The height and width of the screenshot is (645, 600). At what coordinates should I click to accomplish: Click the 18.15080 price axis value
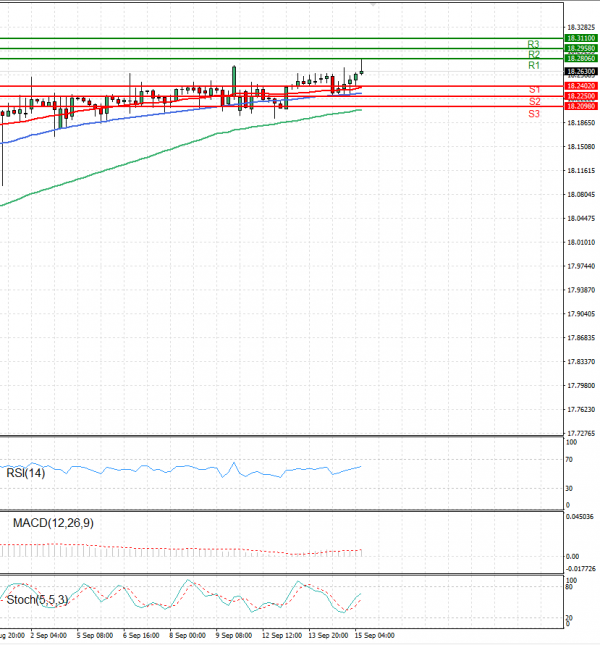pyautogui.click(x=581, y=147)
